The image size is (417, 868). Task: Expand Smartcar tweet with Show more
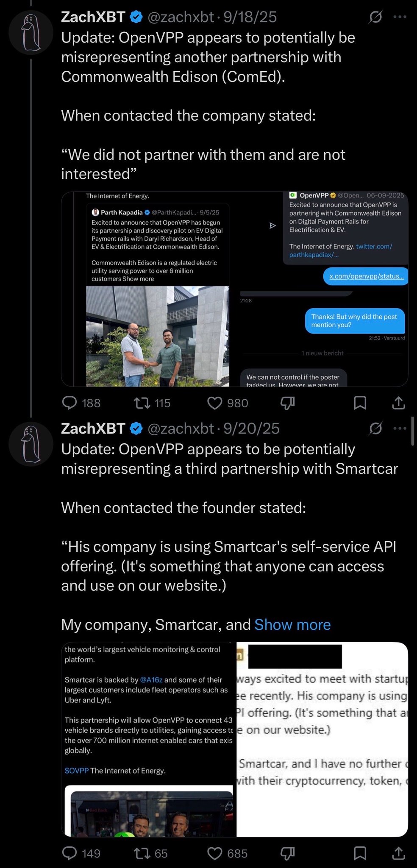point(292,625)
